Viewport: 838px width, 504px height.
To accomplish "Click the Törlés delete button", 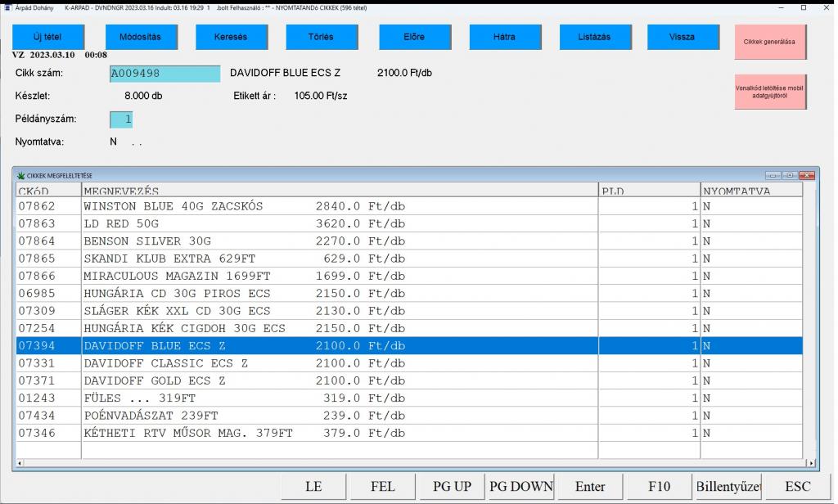I will [321, 37].
